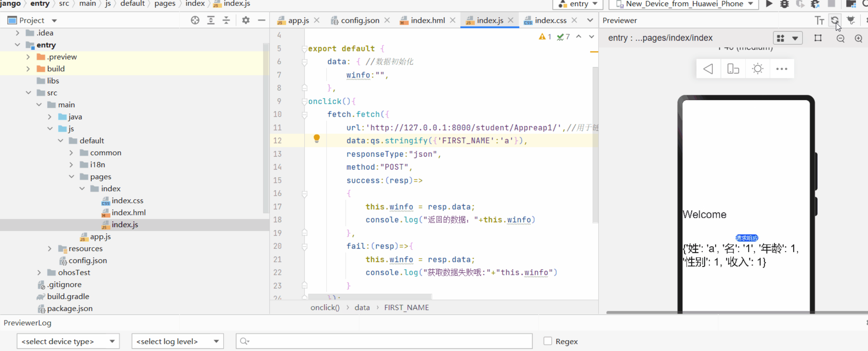Viewport: 868px width, 351px height.
Task: Click the pages breadcrumb in navigation bar
Action: tap(165, 4)
